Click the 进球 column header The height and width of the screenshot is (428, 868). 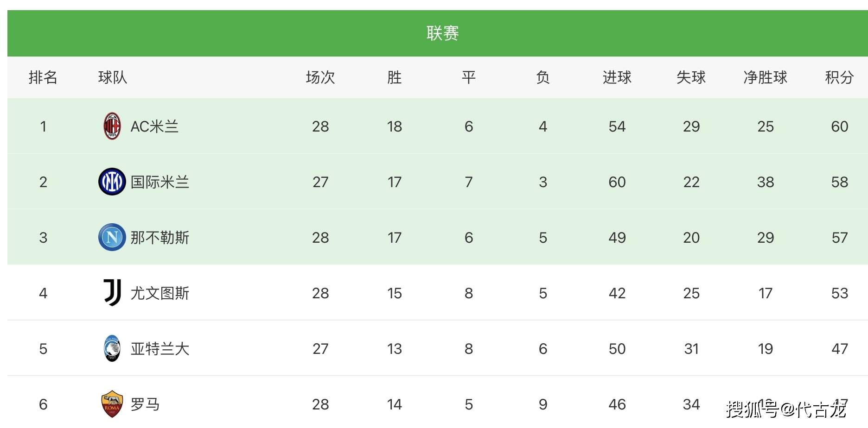point(617,77)
